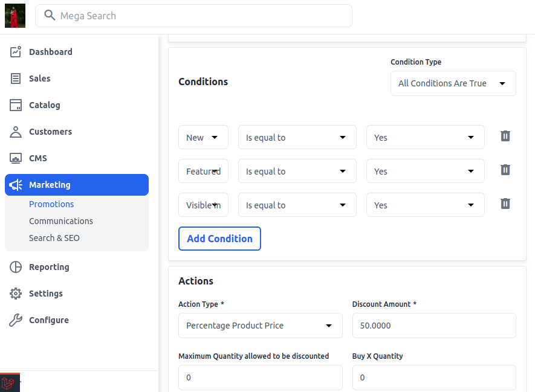The height and width of the screenshot is (392, 535).
Task: Delete the New condition row
Action: click(505, 136)
